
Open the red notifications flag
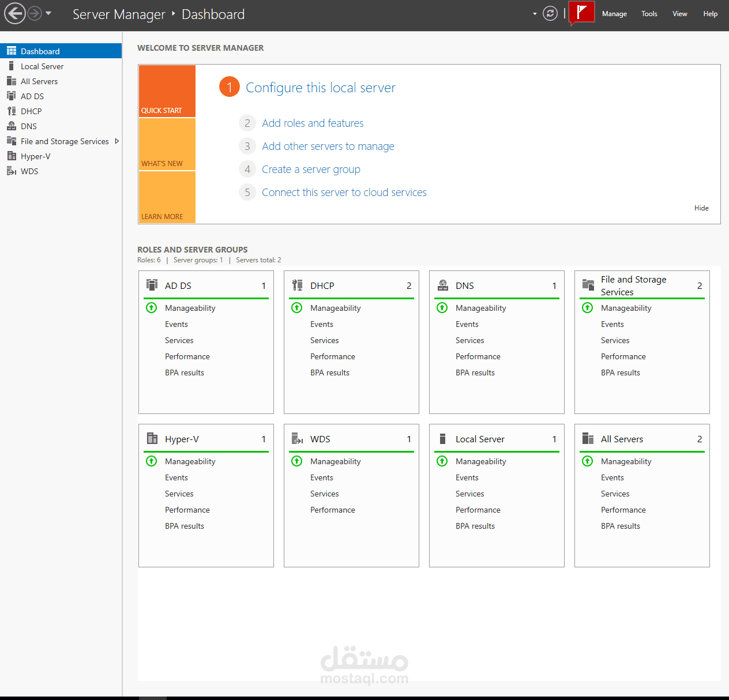581,12
